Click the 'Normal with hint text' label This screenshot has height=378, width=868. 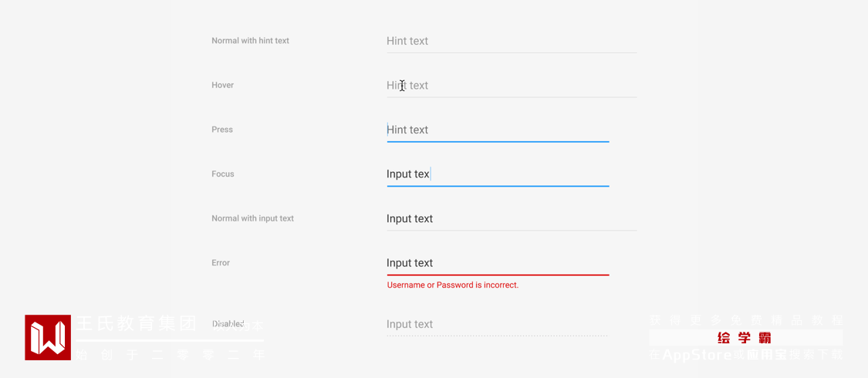[250, 41]
